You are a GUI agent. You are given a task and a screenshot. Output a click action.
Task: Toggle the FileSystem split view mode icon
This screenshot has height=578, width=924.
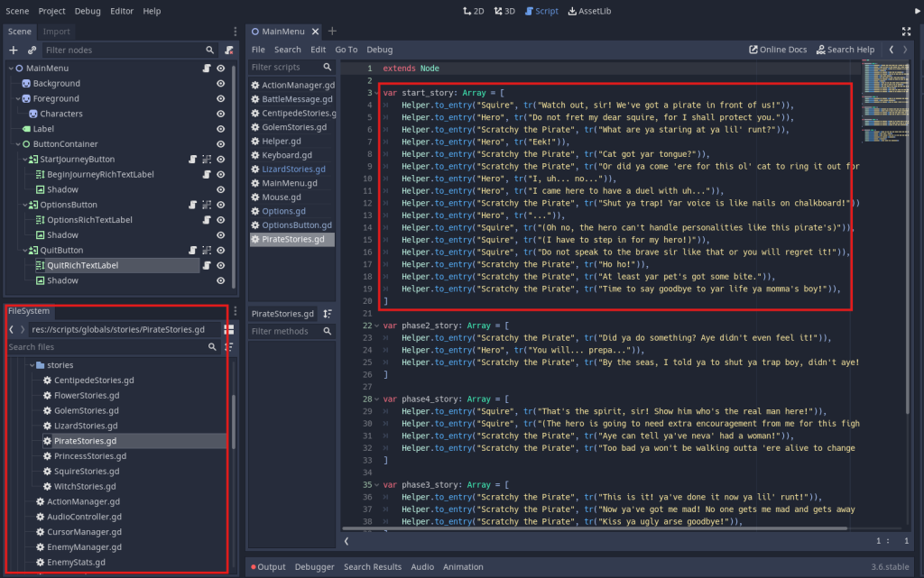pyautogui.click(x=229, y=330)
